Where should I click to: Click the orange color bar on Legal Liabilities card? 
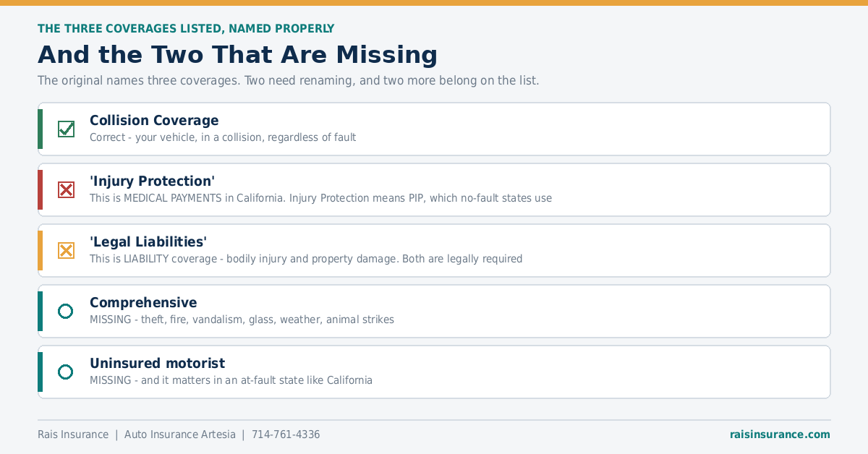pos(41,250)
